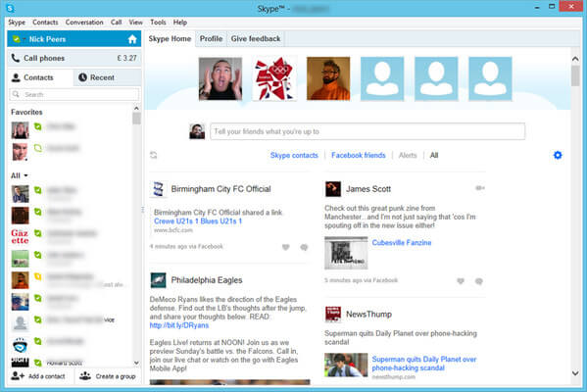Click your profile picture beside the mood box

[x=197, y=131]
